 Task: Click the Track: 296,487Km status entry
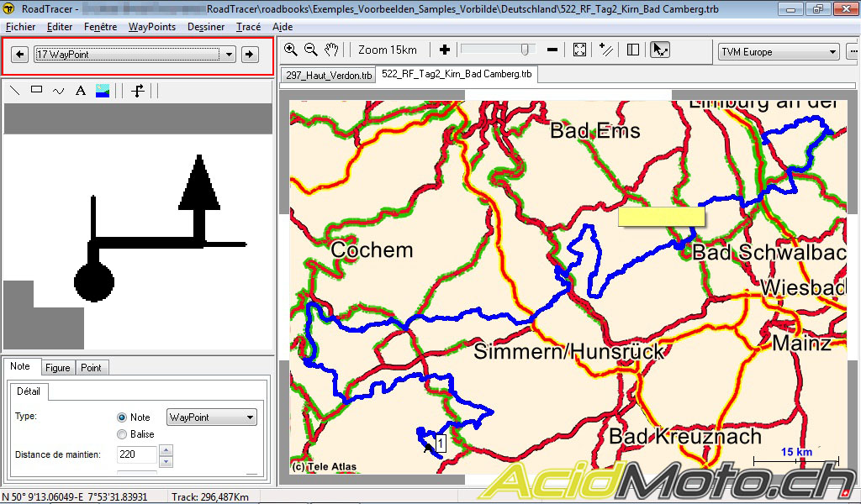pyautogui.click(x=209, y=497)
